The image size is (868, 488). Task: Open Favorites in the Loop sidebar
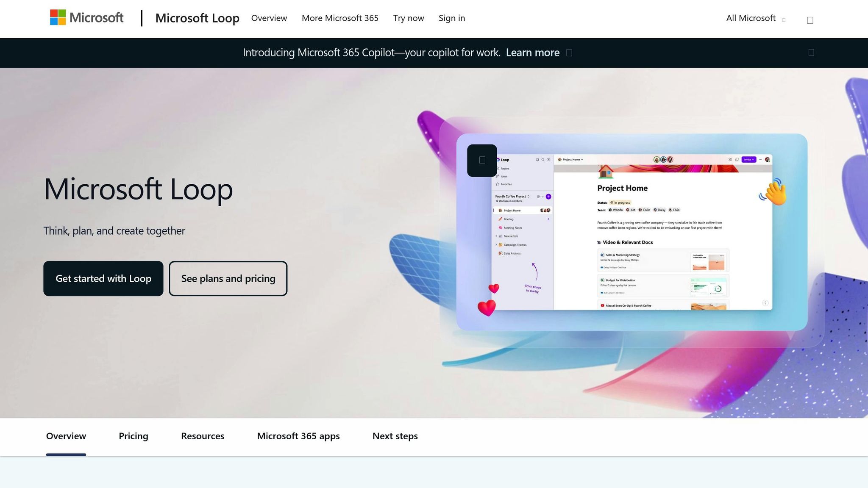coord(505,184)
